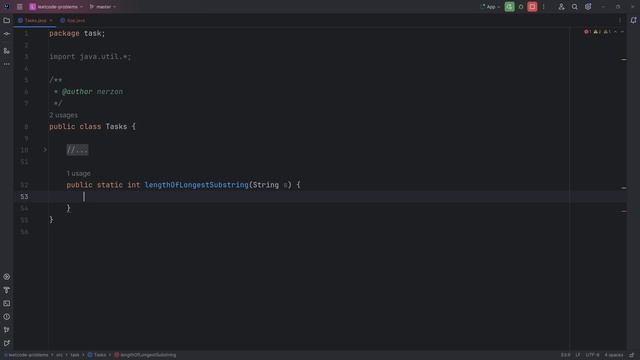Open editor tabs options menu dots

620,20
